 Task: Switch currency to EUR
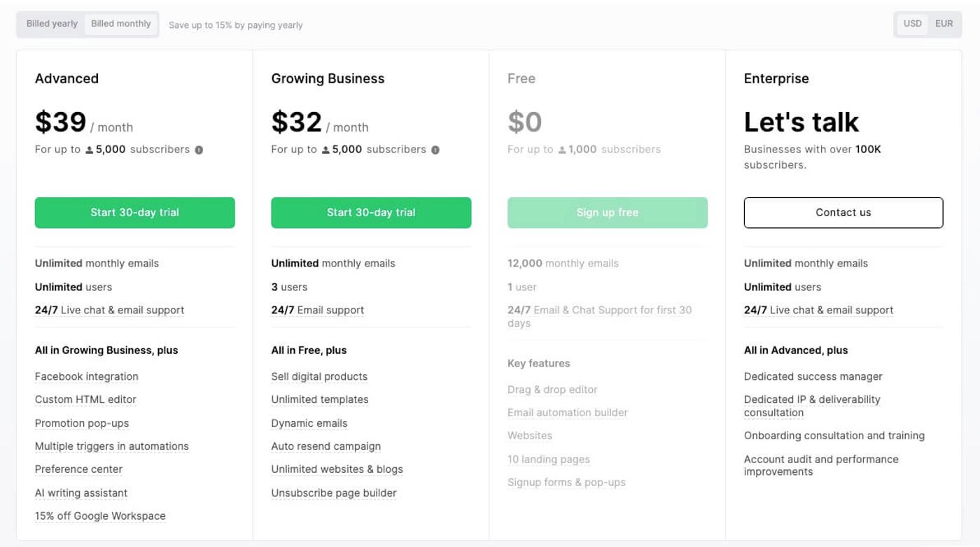[x=944, y=24]
